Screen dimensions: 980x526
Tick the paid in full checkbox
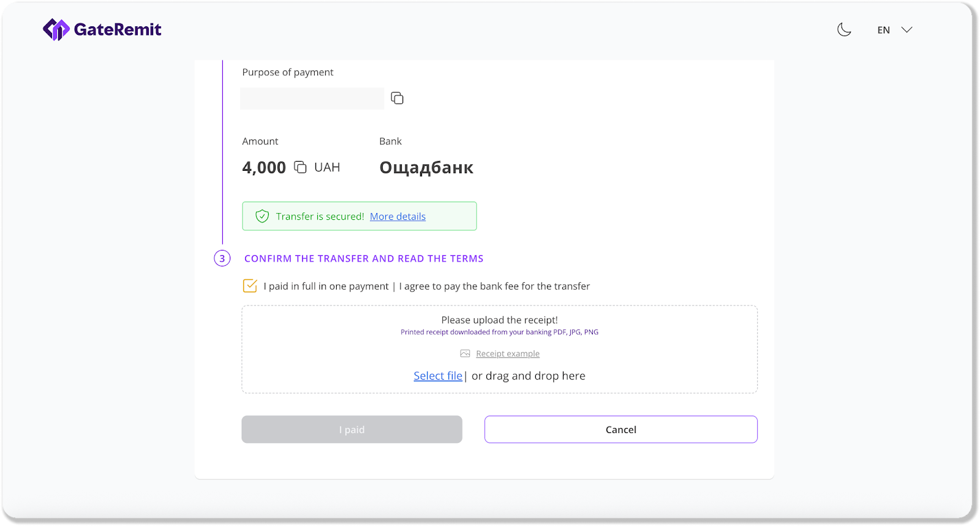click(x=250, y=286)
